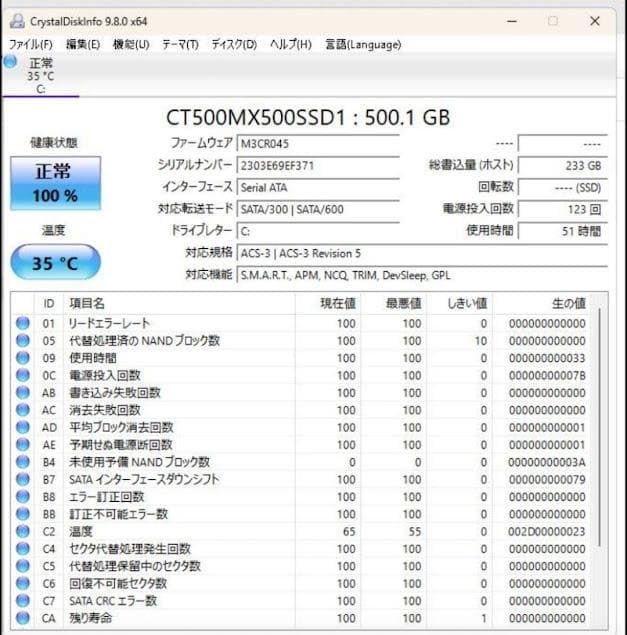Select the 残り寿命 row name
This screenshot has height=635, width=627.
tap(90, 618)
